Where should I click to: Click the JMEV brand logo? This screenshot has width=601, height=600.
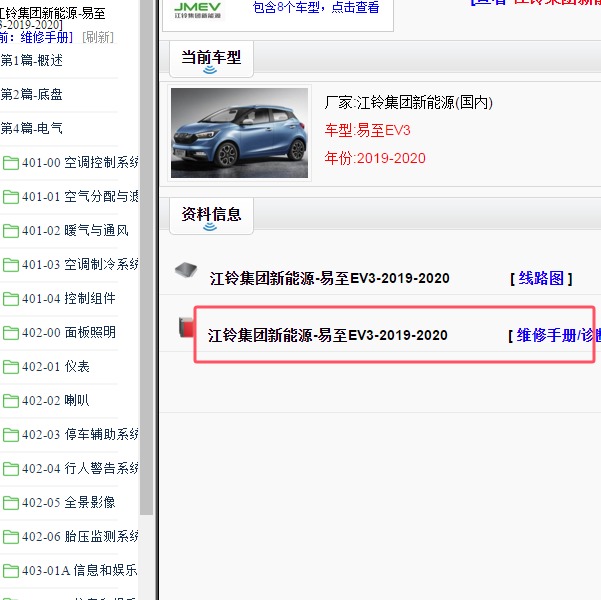pos(197,10)
